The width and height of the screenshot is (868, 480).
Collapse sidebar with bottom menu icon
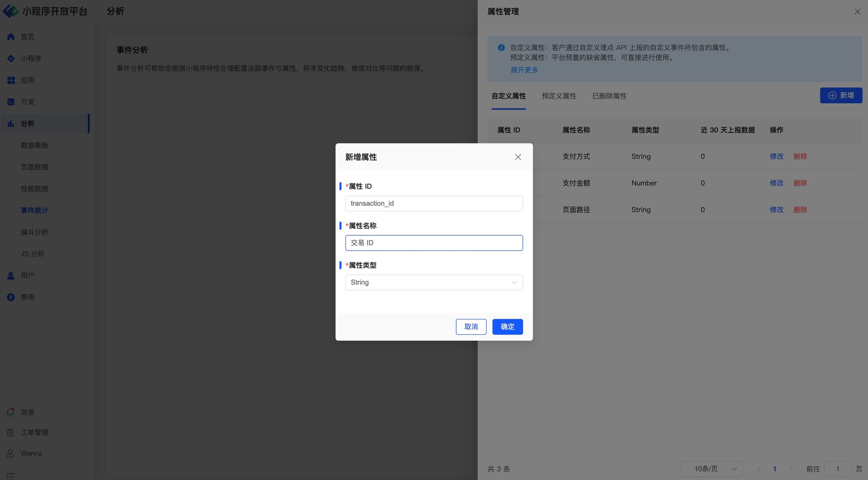click(11, 476)
